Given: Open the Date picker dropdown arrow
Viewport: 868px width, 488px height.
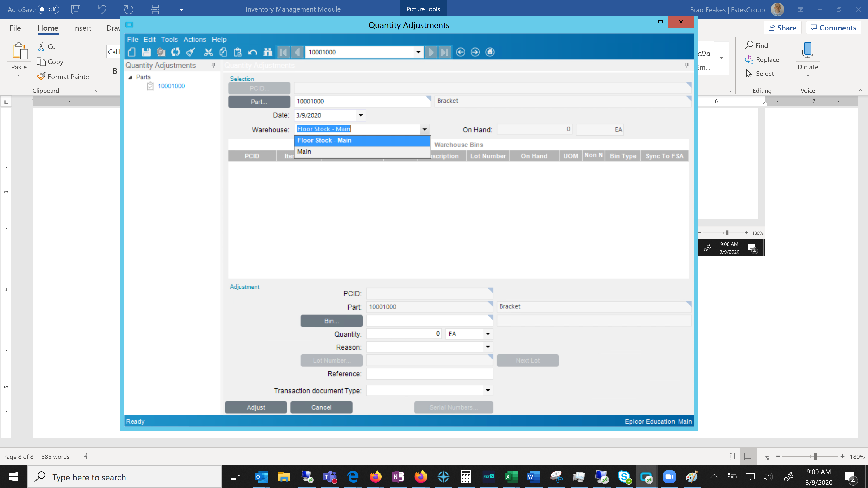Looking at the screenshot, I should point(361,115).
